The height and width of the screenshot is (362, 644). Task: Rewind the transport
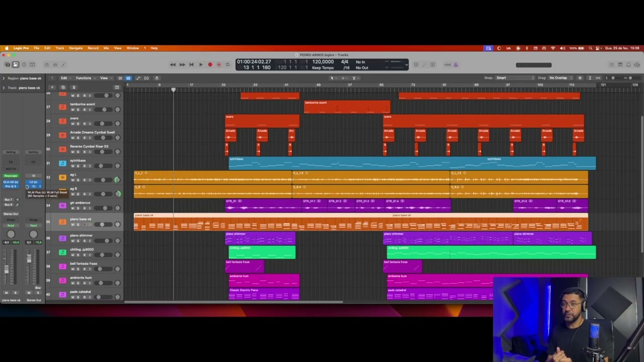(173, 64)
